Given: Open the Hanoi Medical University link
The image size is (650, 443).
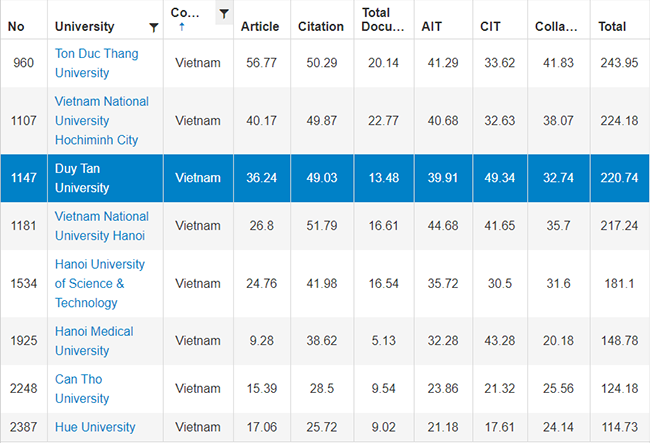Looking at the screenshot, I should [x=93, y=341].
